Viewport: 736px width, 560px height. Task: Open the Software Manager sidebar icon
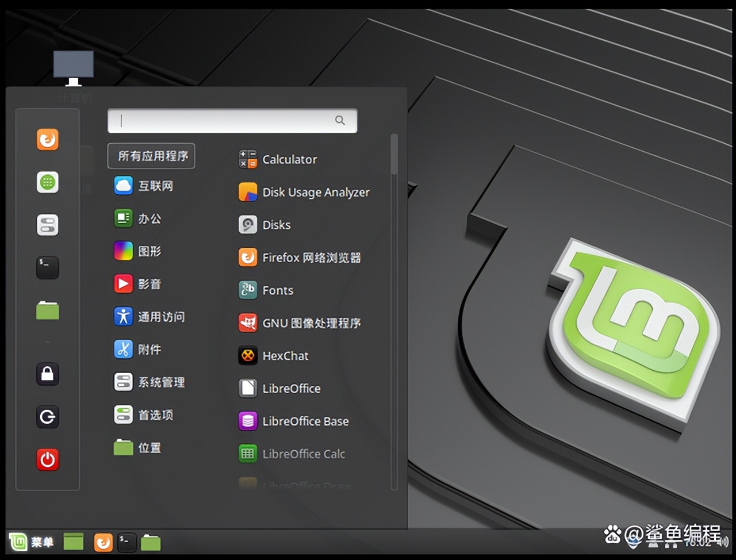[48, 182]
